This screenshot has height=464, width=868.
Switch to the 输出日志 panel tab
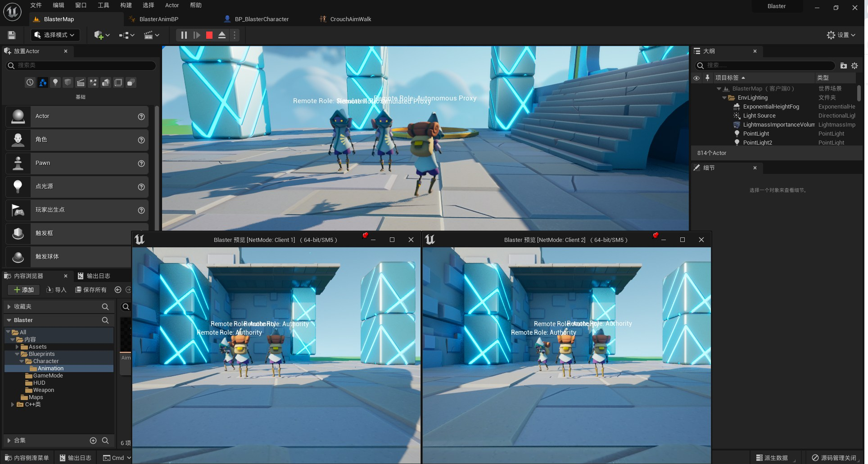pyautogui.click(x=94, y=276)
